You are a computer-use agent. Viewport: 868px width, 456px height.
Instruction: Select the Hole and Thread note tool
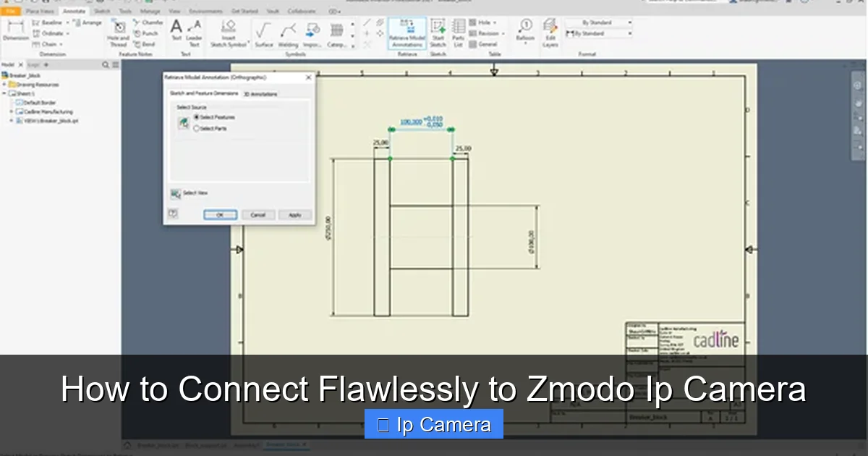pos(119,33)
